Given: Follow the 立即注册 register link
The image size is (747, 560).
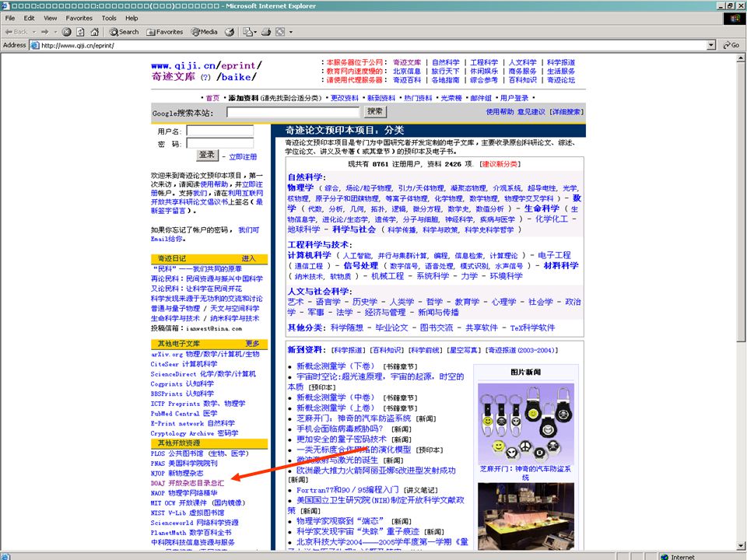Looking at the screenshot, I should 243,156.
